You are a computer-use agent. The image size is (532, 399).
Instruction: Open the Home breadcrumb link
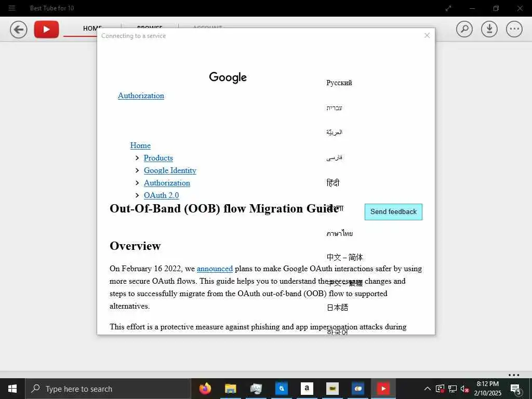[140, 145]
